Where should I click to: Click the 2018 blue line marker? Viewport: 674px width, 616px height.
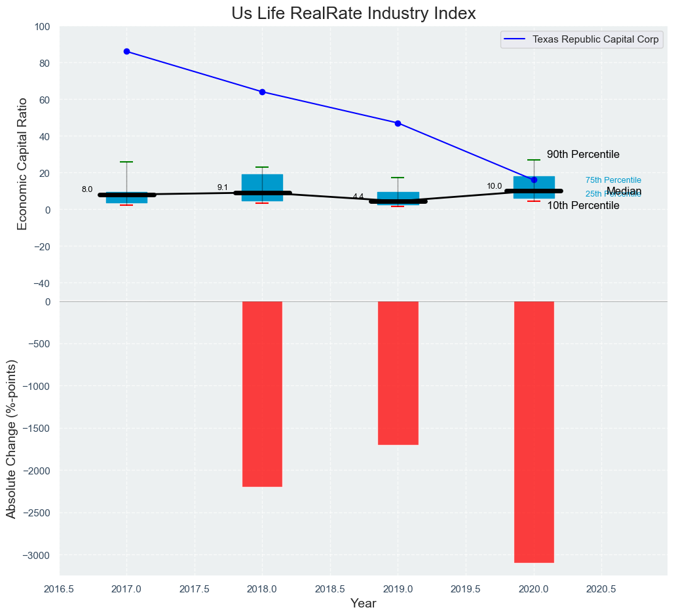click(x=262, y=92)
